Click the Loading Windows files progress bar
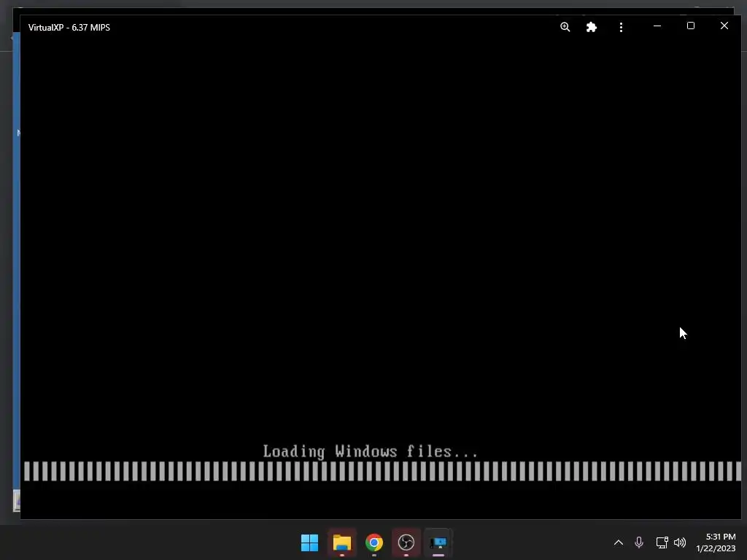 382,471
